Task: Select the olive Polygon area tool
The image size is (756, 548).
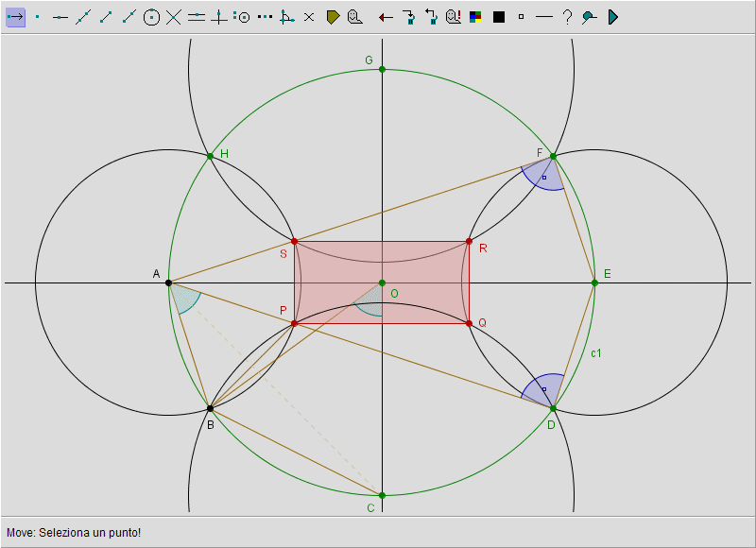Action: pos(333,17)
